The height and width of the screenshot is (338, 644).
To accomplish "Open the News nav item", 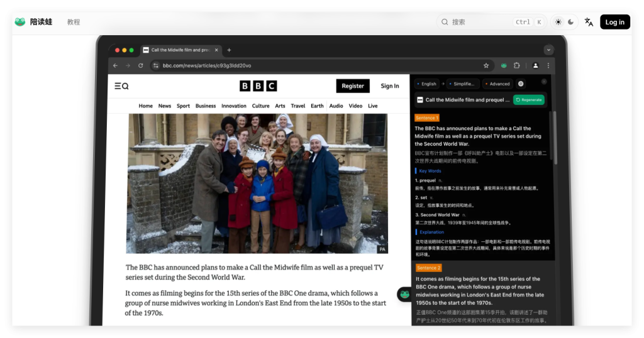I will [165, 106].
